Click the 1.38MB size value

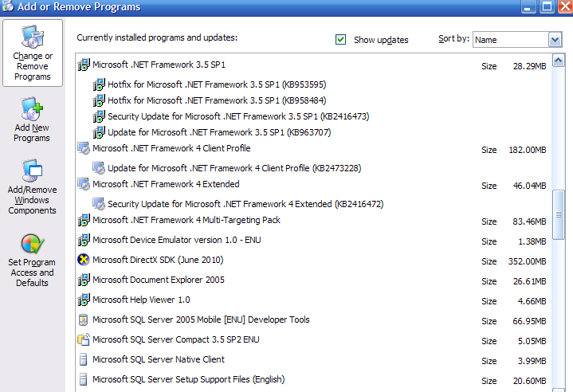click(532, 241)
